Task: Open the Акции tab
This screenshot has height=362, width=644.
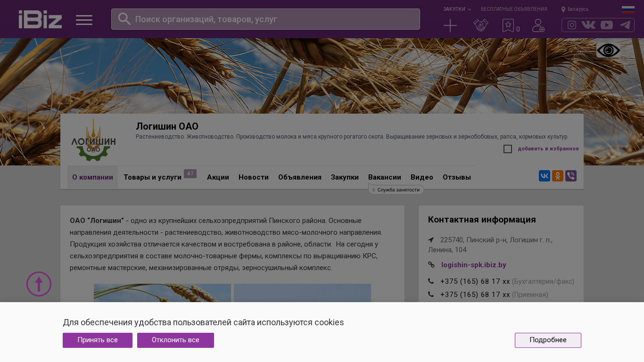Action: pyautogui.click(x=218, y=177)
